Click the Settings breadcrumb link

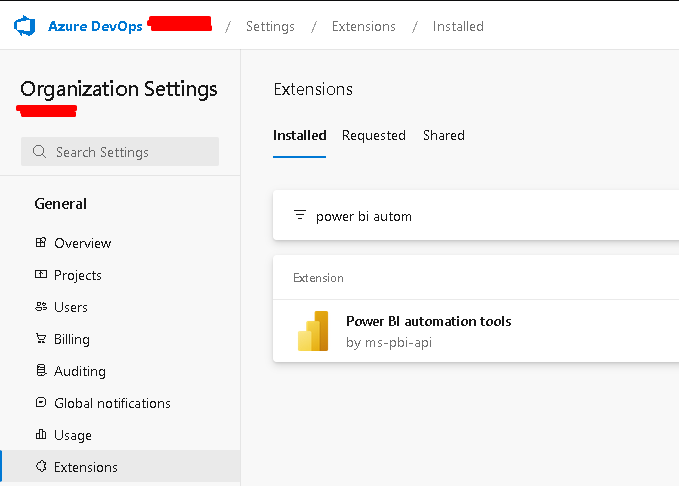(x=270, y=26)
